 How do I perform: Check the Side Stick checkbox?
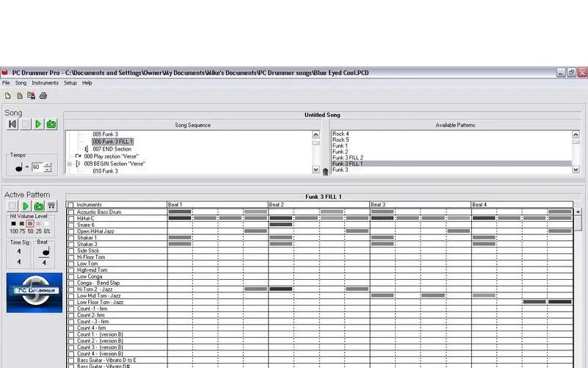(x=71, y=251)
